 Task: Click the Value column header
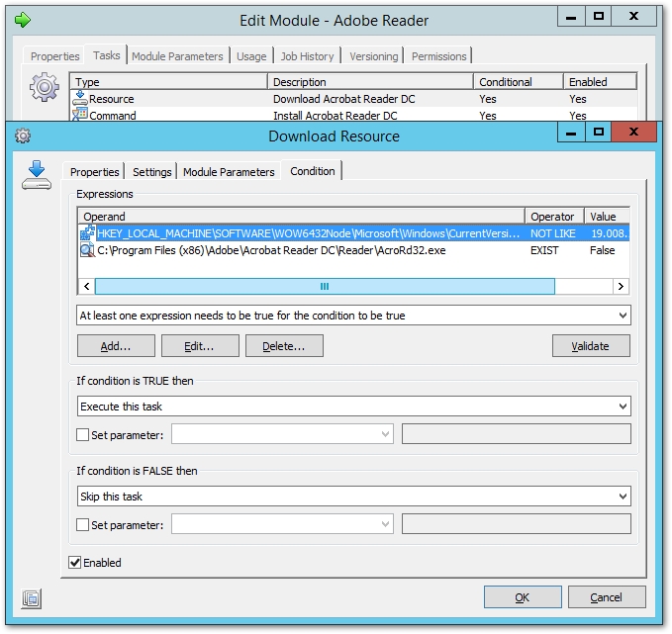click(x=608, y=217)
